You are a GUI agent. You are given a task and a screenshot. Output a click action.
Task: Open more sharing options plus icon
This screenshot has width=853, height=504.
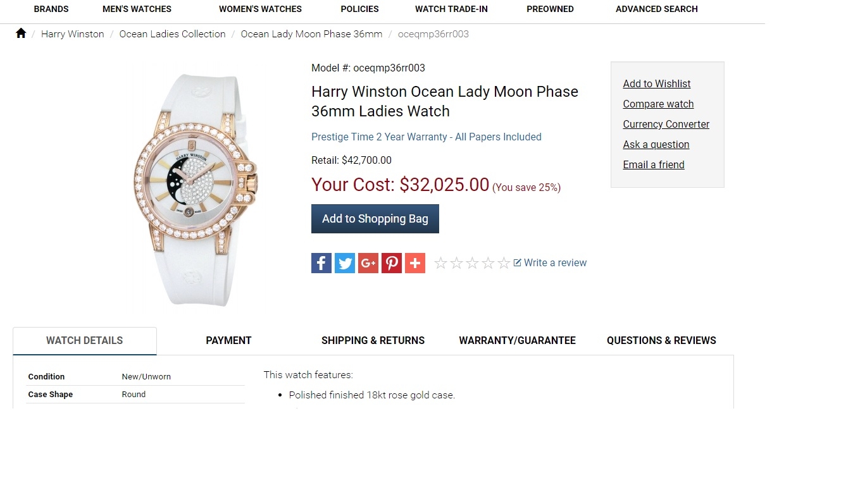pyautogui.click(x=415, y=263)
